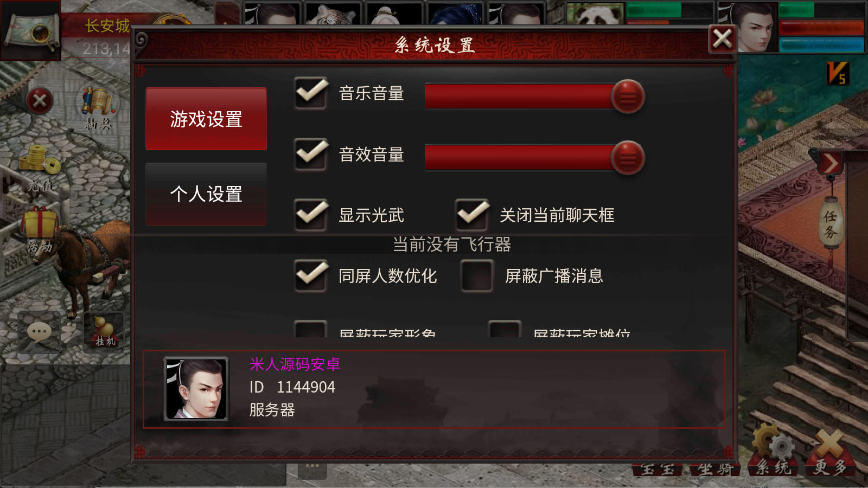Screen dimensions: 868x488
Task: Click the 音乐音量 slider knob
Action: click(628, 97)
